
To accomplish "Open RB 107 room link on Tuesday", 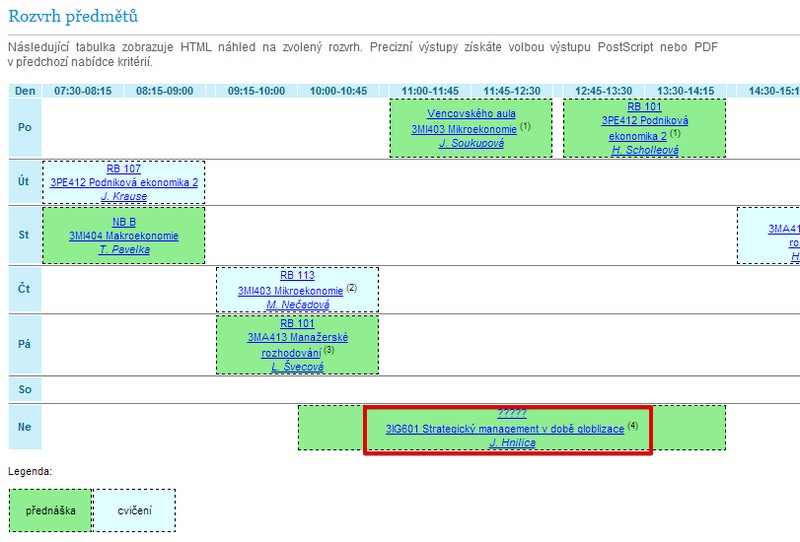I will tap(124, 169).
